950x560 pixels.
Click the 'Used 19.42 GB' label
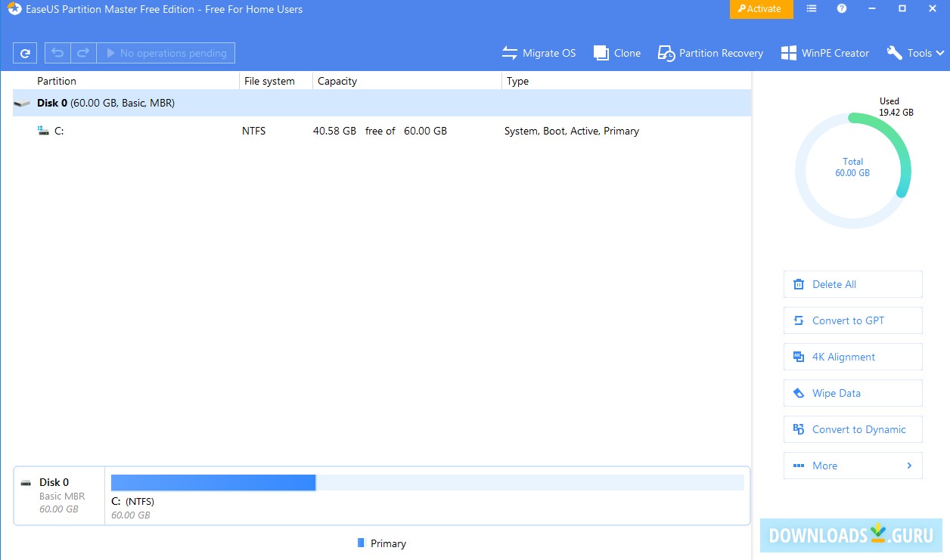point(896,107)
